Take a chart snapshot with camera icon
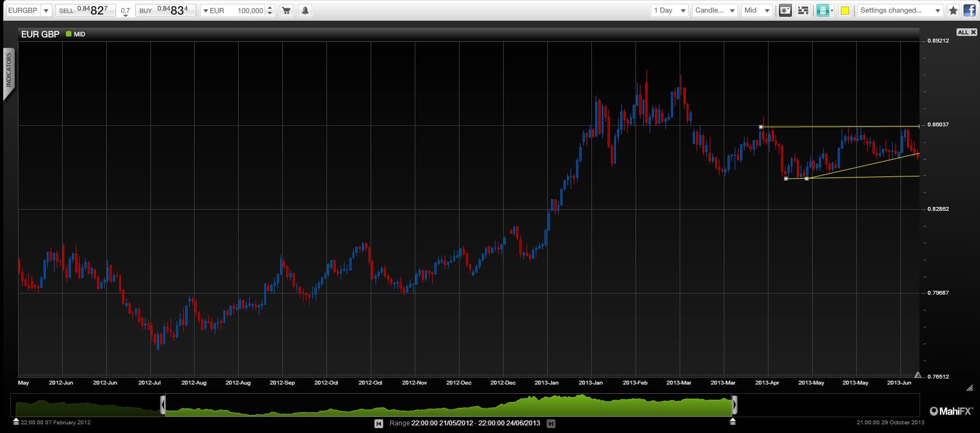The height and width of the screenshot is (433, 980). point(785,10)
